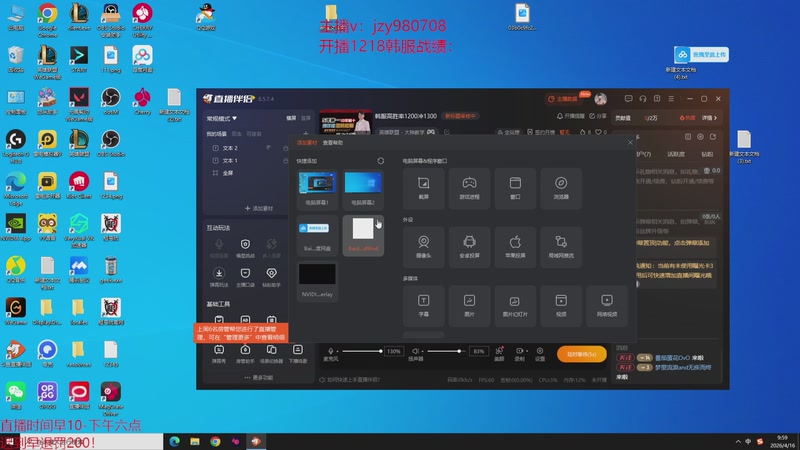Toggle lock on 文本 1 source
This screenshot has width=800, height=450.
286,161
